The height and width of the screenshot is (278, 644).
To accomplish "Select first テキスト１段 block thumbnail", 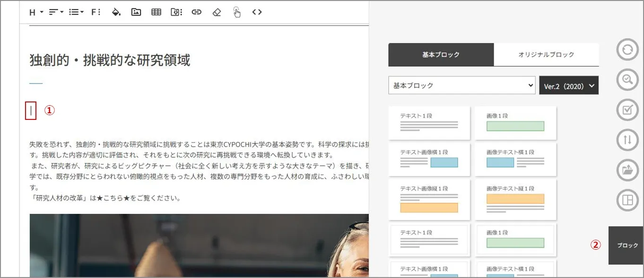I will click(429, 123).
